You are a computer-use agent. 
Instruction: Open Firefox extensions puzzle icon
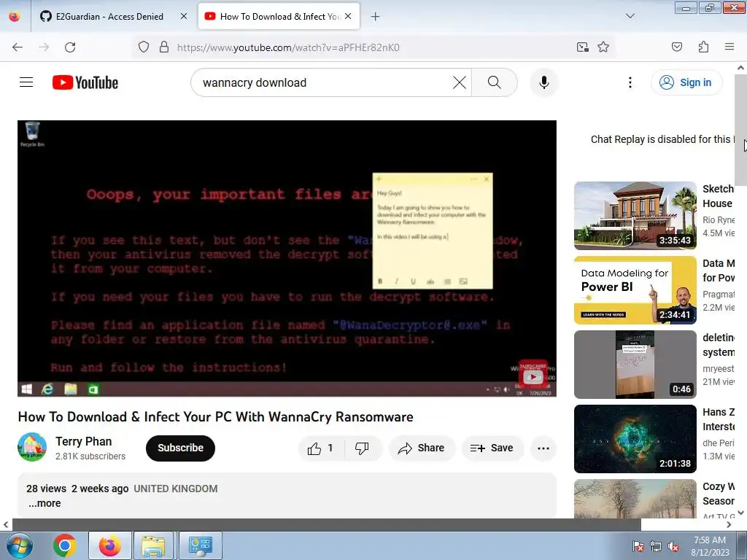[703, 47]
